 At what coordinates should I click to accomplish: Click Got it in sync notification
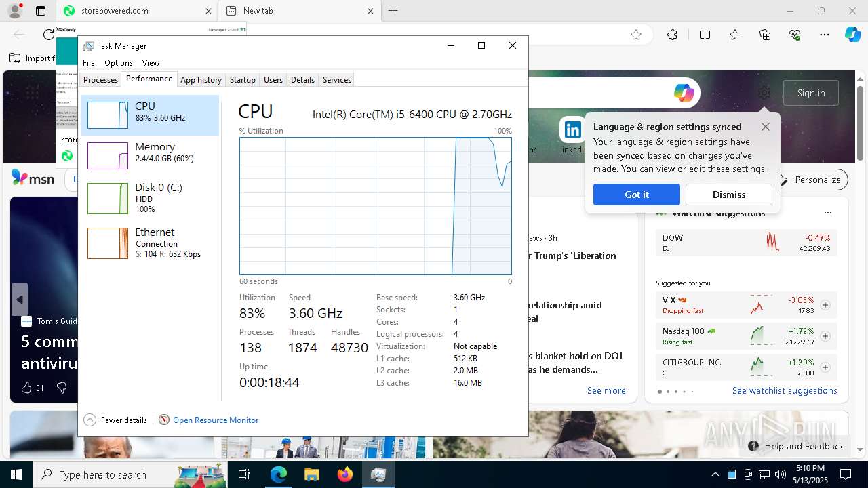(637, 195)
